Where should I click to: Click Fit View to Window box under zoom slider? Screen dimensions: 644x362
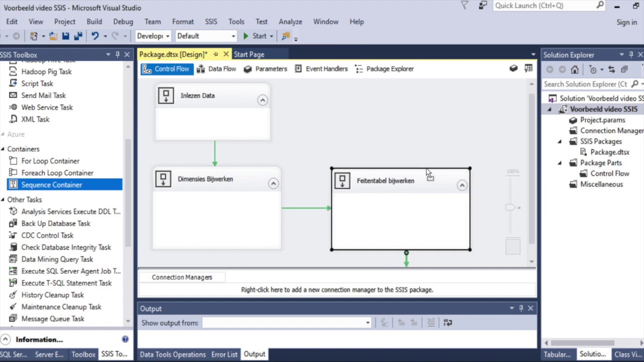tap(513, 246)
